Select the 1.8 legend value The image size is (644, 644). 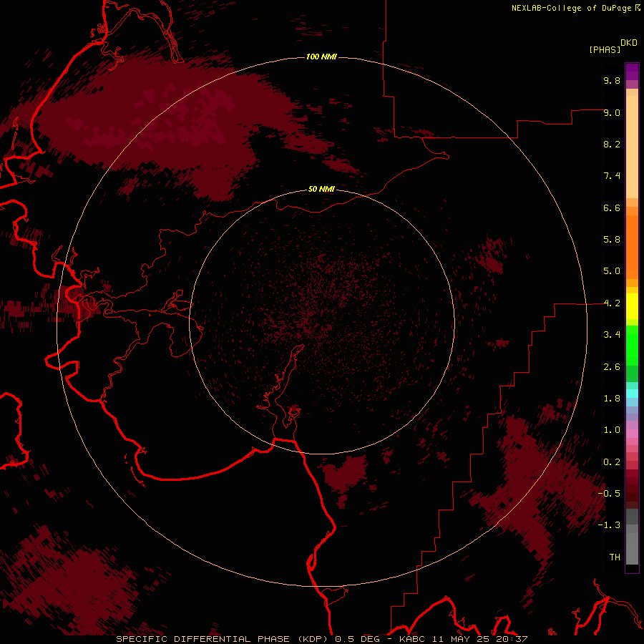(x=612, y=399)
